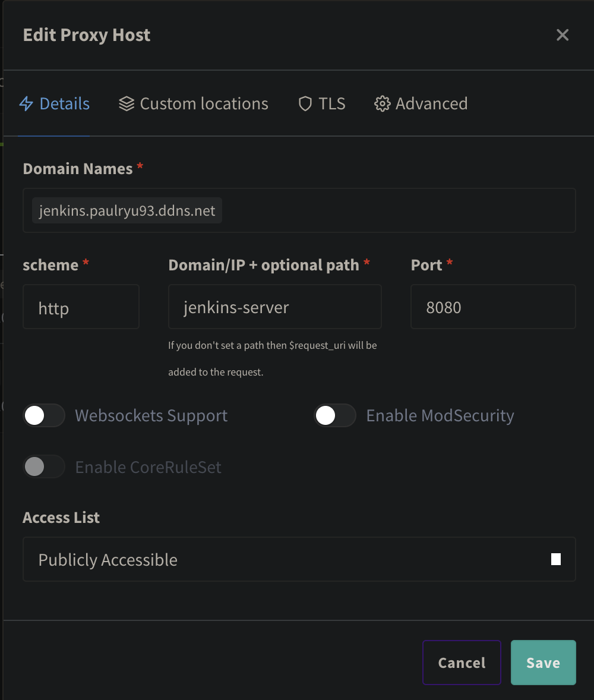Click the lightning bolt Details icon

click(26, 104)
